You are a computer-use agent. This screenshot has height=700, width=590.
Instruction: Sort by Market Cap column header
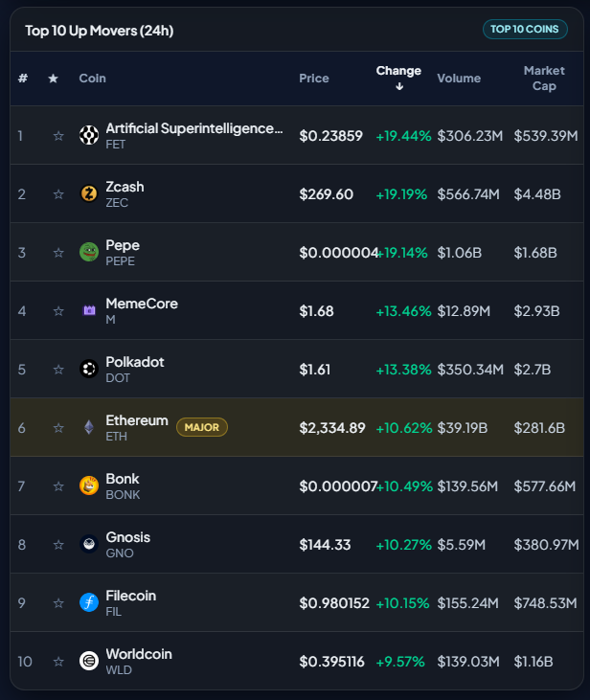pos(544,79)
